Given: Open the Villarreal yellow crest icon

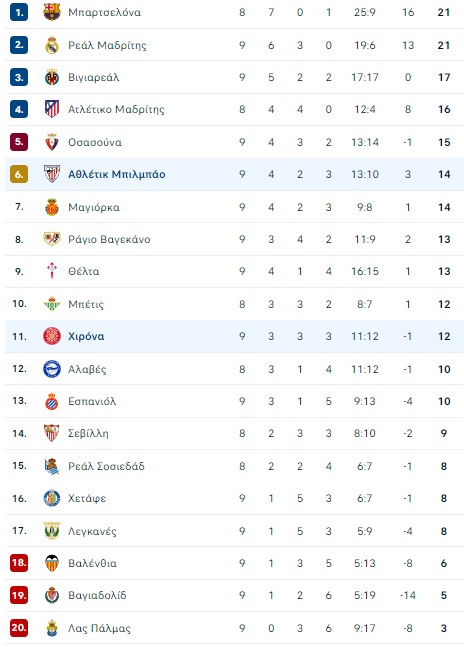Looking at the screenshot, I should [52, 77].
